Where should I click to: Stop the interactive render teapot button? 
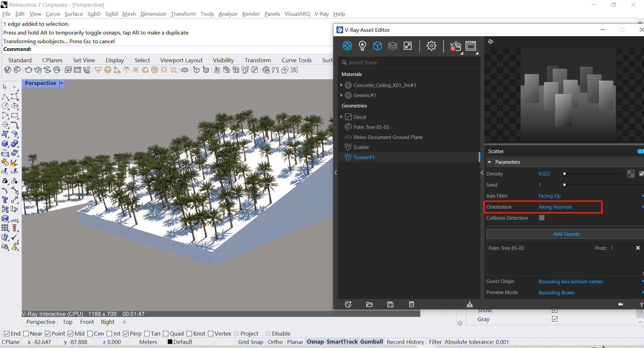pyautogui.click(x=455, y=46)
